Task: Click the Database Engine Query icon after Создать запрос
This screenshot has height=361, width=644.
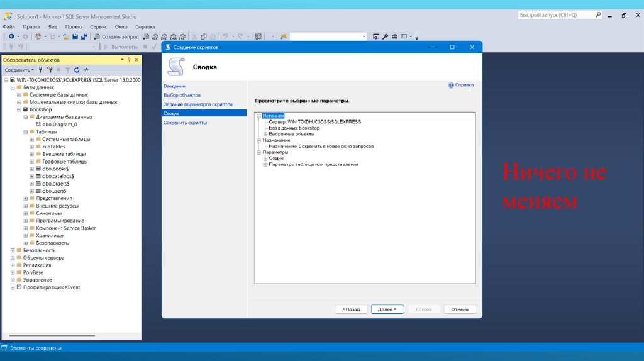Action: tap(146, 36)
